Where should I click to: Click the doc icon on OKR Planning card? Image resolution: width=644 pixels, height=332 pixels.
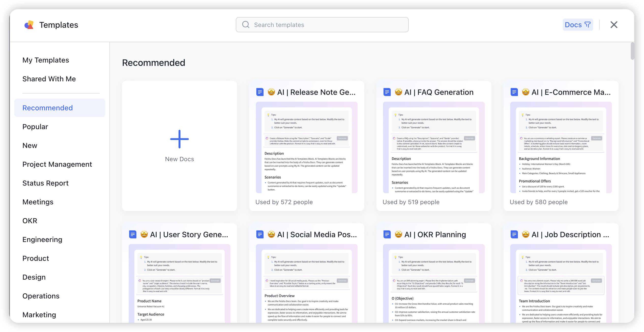pyautogui.click(x=387, y=234)
